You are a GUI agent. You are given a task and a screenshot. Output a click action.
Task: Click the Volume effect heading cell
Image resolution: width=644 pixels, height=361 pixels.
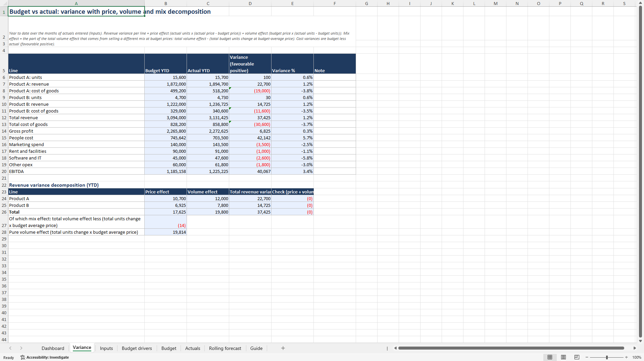point(208,192)
